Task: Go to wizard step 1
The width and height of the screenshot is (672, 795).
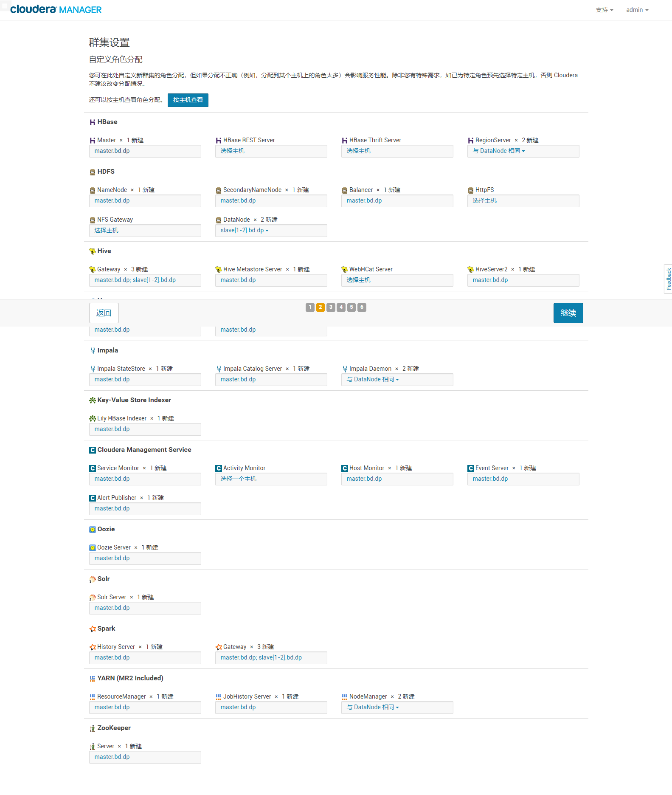Action: pyautogui.click(x=310, y=307)
